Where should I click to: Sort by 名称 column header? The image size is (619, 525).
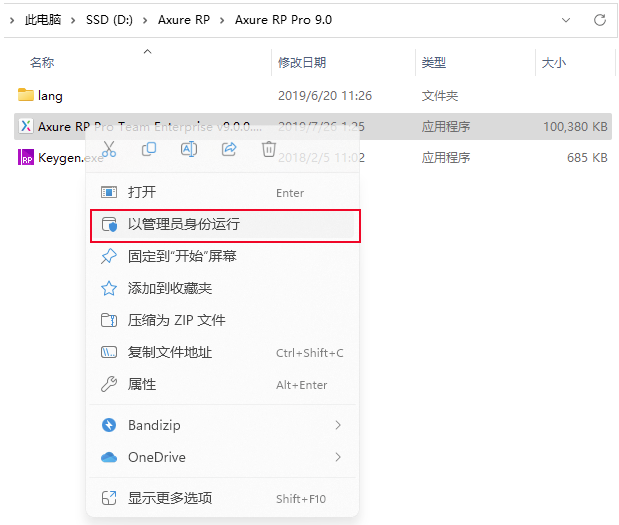[x=42, y=62]
